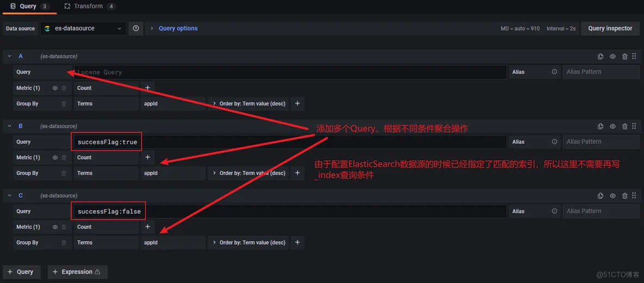644x283 pixels.
Task: Expand Order by Term value in query A
Action: tap(249, 104)
